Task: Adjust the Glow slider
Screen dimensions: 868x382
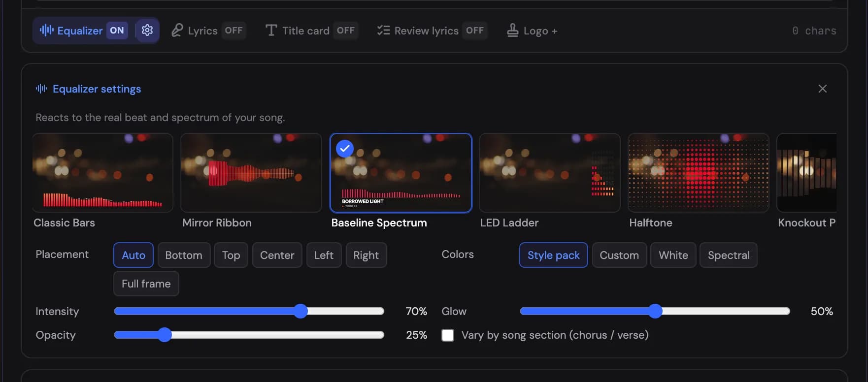Action: tap(655, 311)
